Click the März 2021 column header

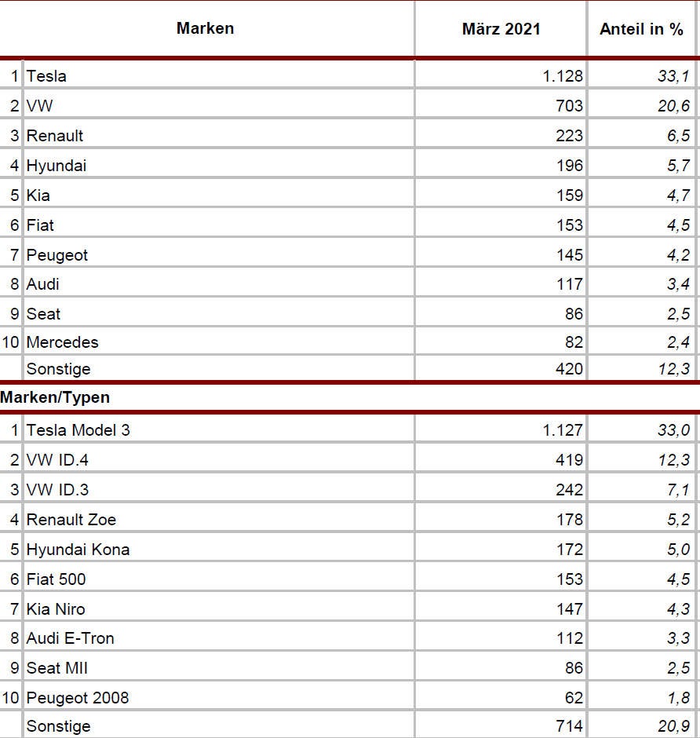501,30
